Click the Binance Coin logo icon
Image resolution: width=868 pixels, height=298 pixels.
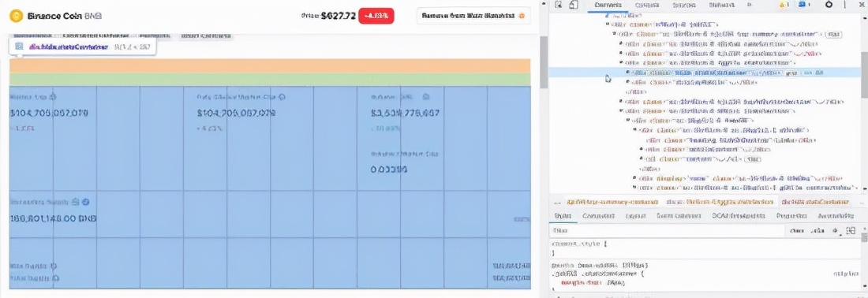tap(16, 16)
